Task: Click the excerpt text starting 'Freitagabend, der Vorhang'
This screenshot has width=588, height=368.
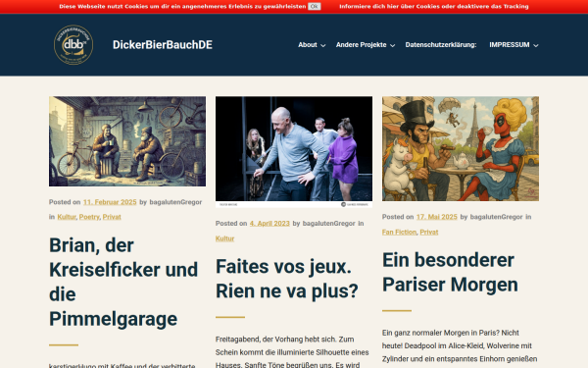Action: click(x=292, y=352)
